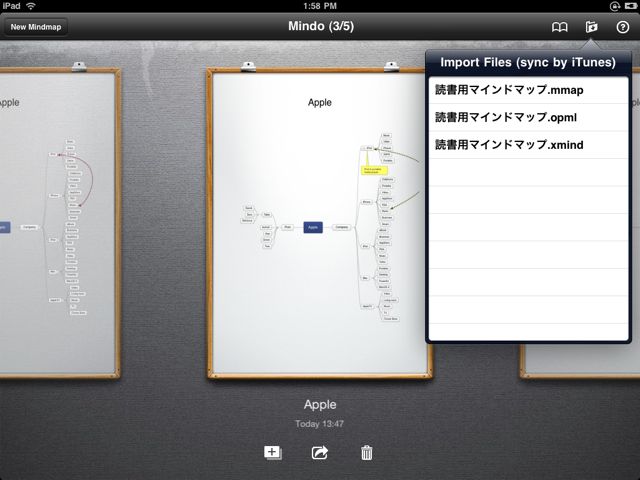Tap the blue Apple central node
Viewport: 640px width, 480px height.
pos(313,227)
